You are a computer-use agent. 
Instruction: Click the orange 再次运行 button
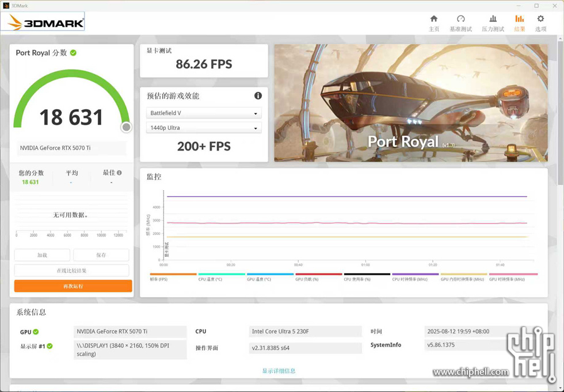pyautogui.click(x=73, y=286)
